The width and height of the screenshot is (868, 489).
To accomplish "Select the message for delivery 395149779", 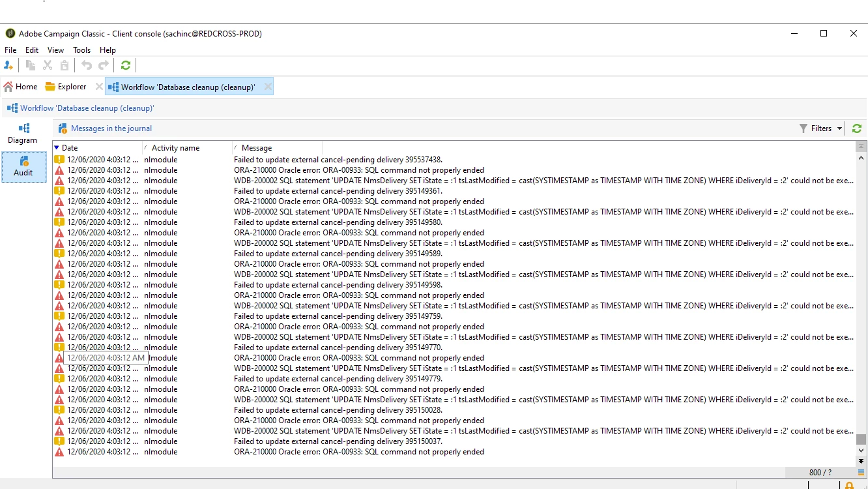I will [338, 379].
